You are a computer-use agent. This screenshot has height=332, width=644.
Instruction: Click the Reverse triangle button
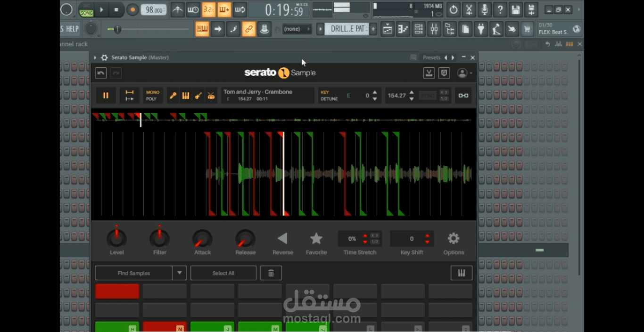[282, 238]
